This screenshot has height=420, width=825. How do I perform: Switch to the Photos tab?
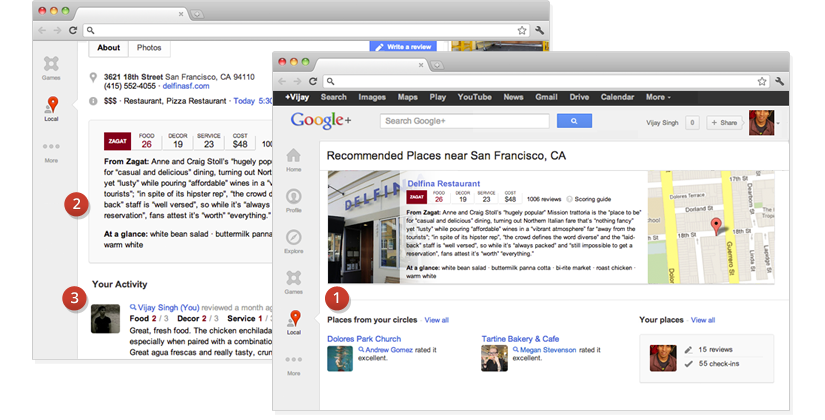click(149, 47)
